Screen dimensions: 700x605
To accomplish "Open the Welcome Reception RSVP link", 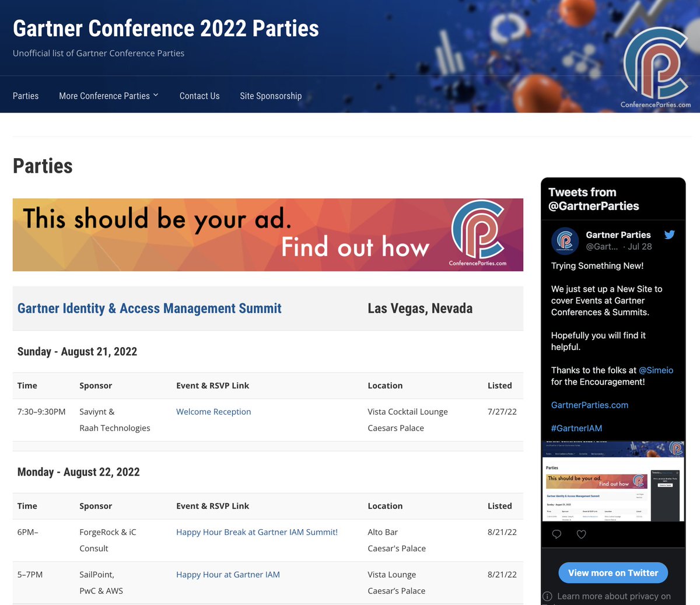I will [x=213, y=411].
